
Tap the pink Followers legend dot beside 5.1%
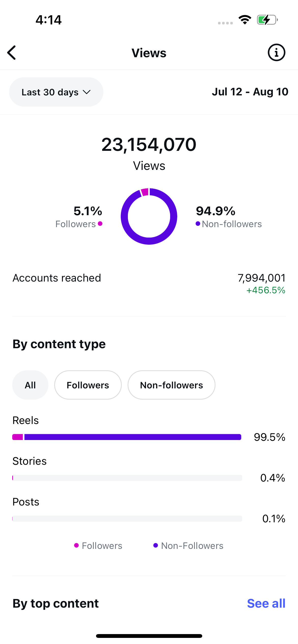pos(100,224)
